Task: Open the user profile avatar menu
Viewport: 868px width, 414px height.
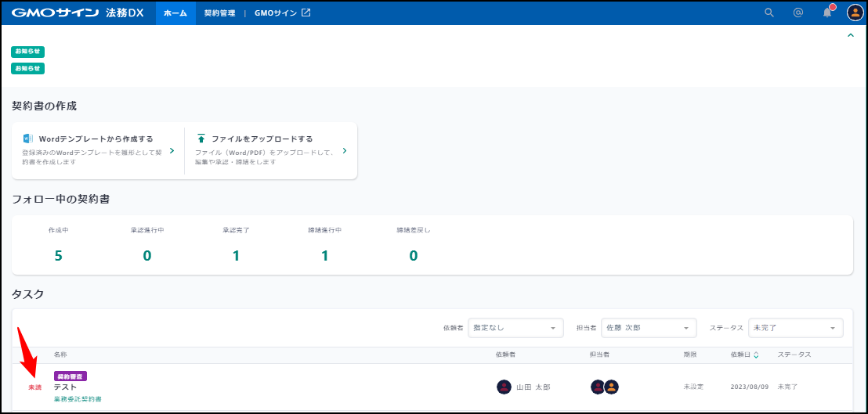Action: (855, 13)
